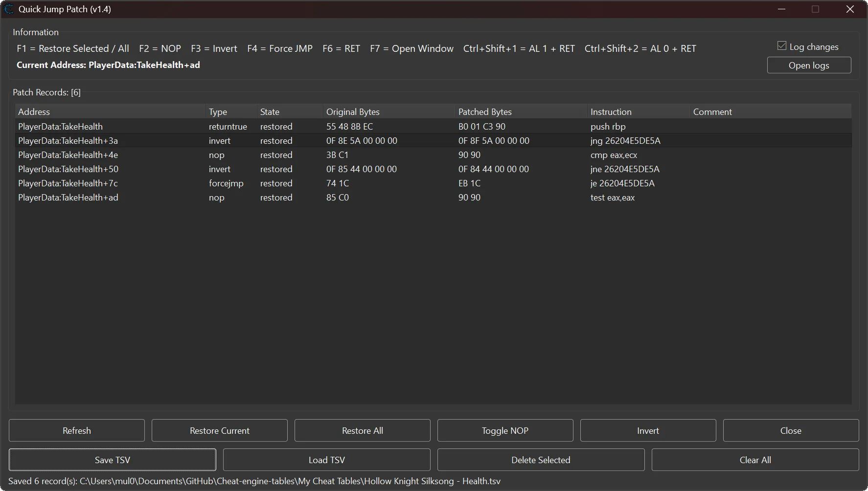
Task: Select PlayerData:TakeHealth+4e row
Action: (433, 155)
